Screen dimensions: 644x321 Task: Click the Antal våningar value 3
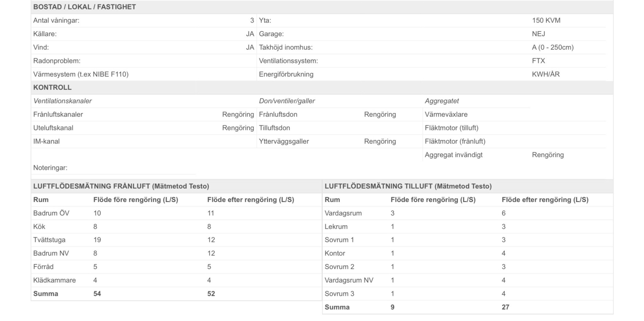[252, 20]
